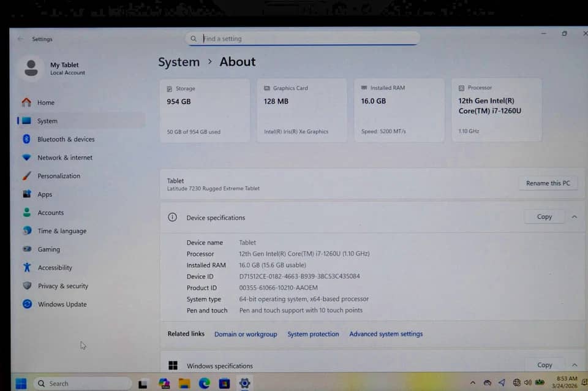Click the My Tablet profile avatar
This screenshot has width=588, height=391.
[31, 68]
